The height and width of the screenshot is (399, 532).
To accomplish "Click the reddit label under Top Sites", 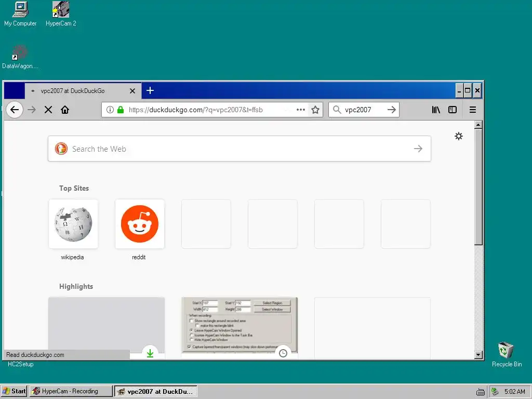I will pos(139,257).
